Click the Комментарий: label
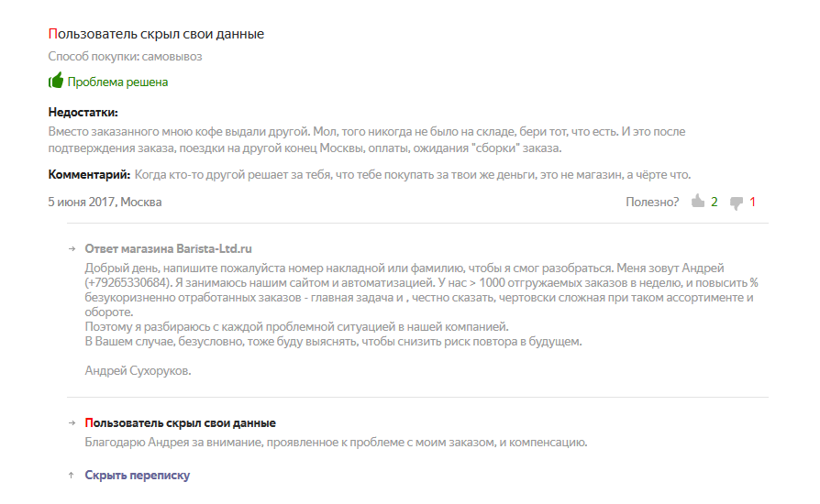820x504 pixels. pos(89,174)
